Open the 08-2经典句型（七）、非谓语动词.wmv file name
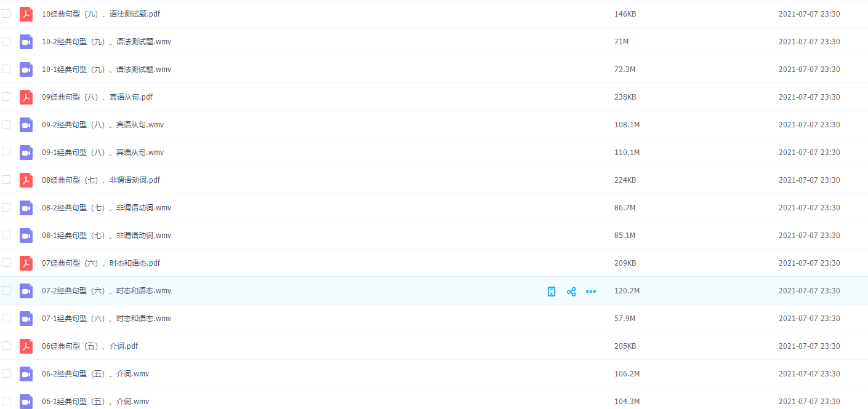Screen dimensions: 868x409 tap(106, 208)
